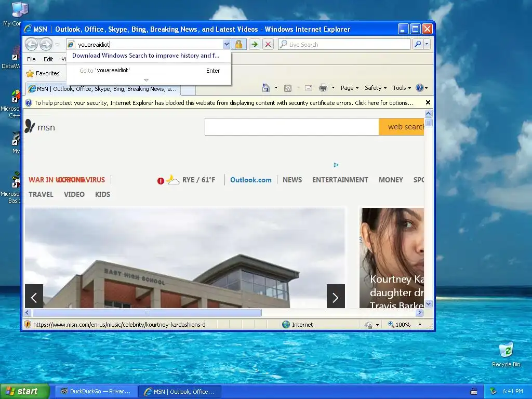Open the East High School photo story

[x=185, y=258]
